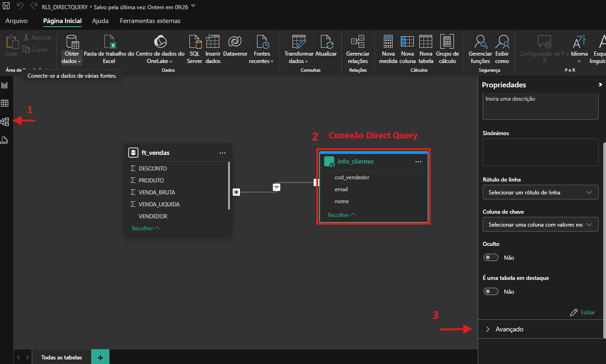Viewport: 606px width, 364px height.
Task: Add a new layout tab with plus button
Action: click(100, 357)
